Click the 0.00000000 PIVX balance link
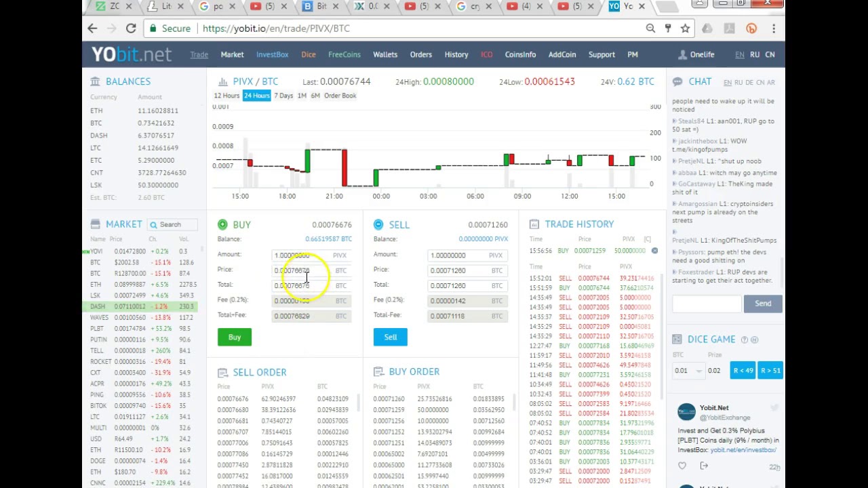The height and width of the screenshot is (488, 868). pos(483,239)
